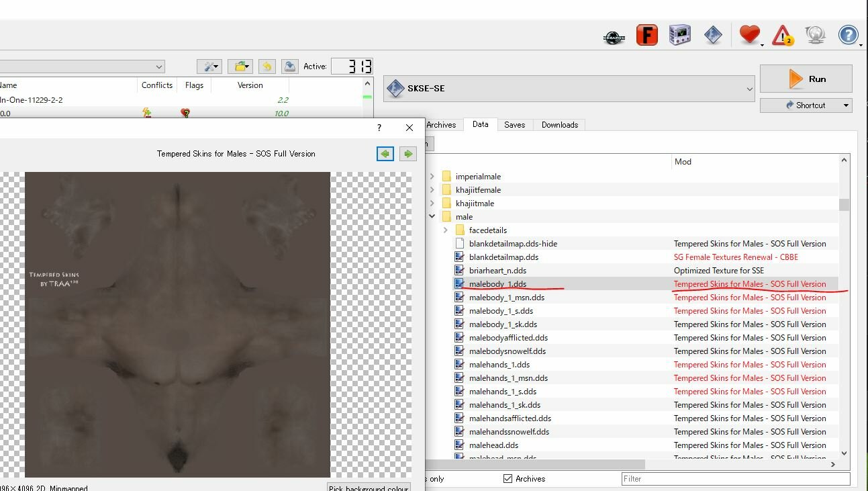Image resolution: width=868 pixels, height=491 pixels.
Task: Click the Mod column header in Data tree
Action: [x=755, y=162]
